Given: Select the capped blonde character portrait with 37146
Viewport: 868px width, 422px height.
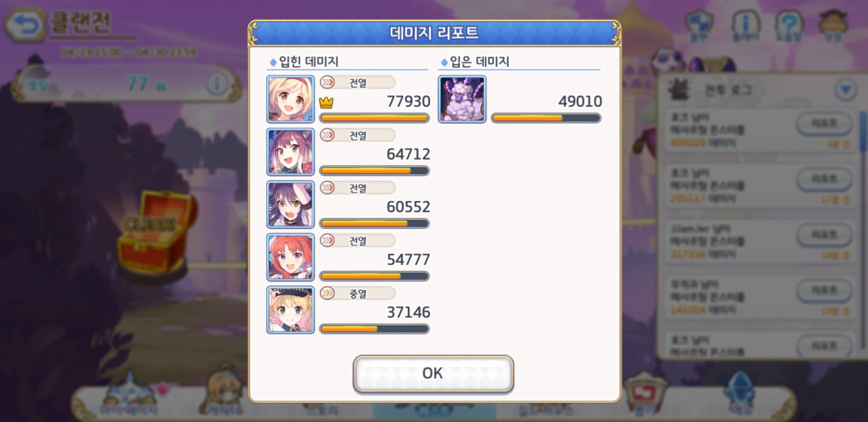Looking at the screenshot, I should [x=291, y=310].
